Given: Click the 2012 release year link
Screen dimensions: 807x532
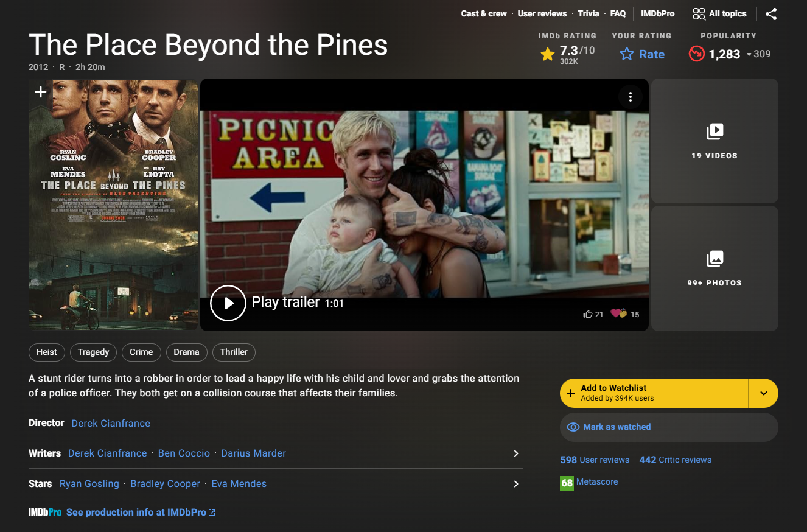Looking at the screenshot, I should 38,67.
